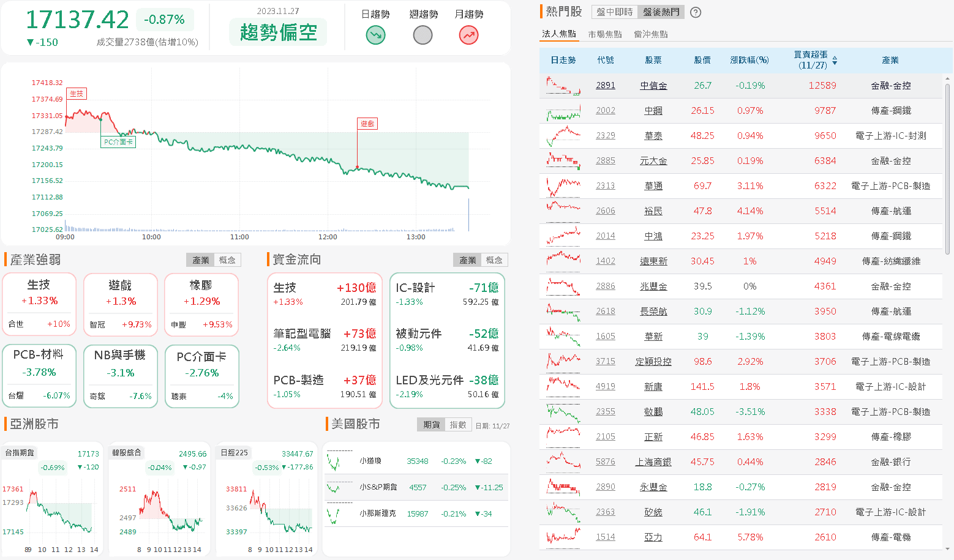Sort by 買賣超張 column arrows

tap(835, 61)
